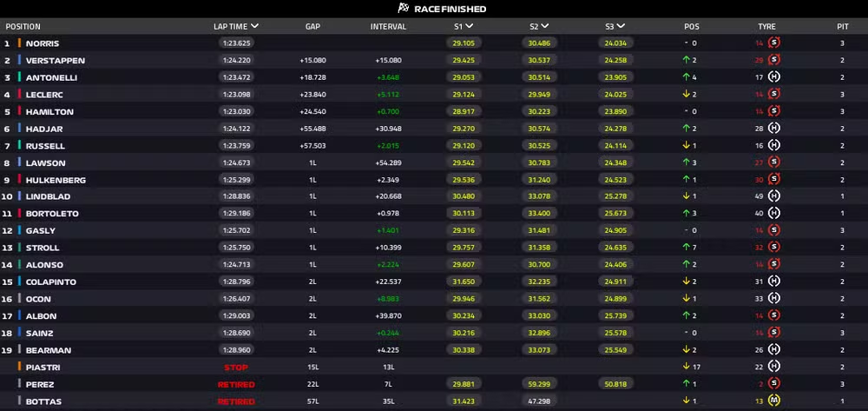Click Lindblad's tyre age 49
This screenshot has height=411, width=868.
759,196
